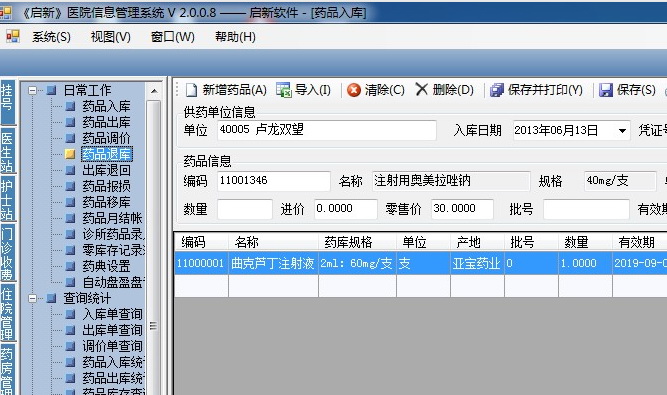Click the 数量 quantity input field
This screenshot has width=667, height=395.
point(245,209)
